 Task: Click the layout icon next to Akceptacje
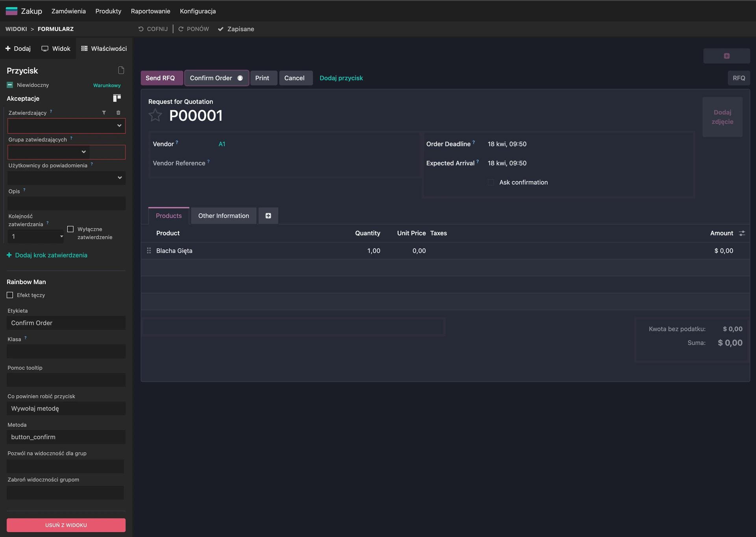click(x=117, y=98)
